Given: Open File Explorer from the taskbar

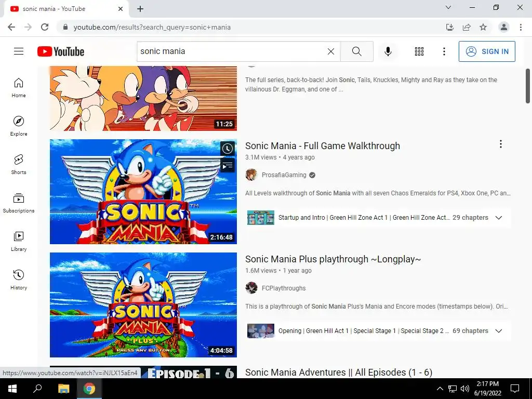Looking at the screenshot, I should tap(63, 389).
